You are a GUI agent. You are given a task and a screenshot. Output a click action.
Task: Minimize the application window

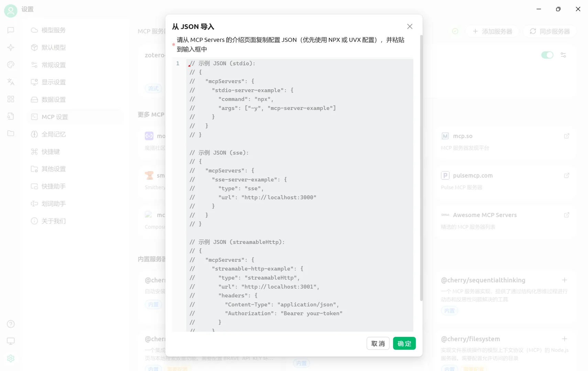[539, 9]
